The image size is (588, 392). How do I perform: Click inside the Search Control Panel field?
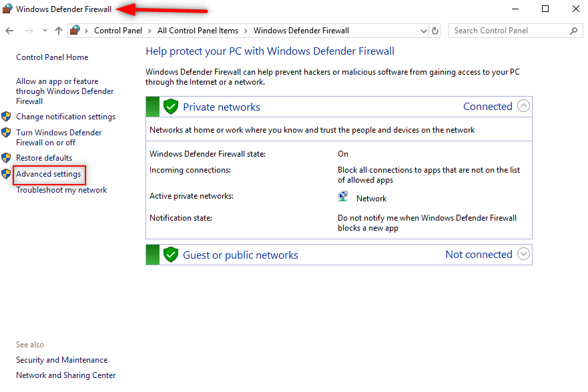[x=507, y=30]
